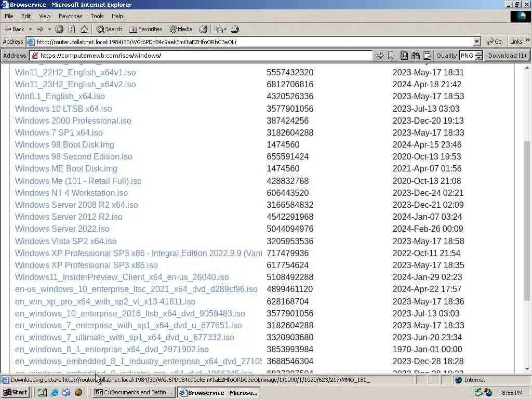This screenshot has width=532, height=399.
Task: Click the Refresh page icon
Action: tap(71, 29)
